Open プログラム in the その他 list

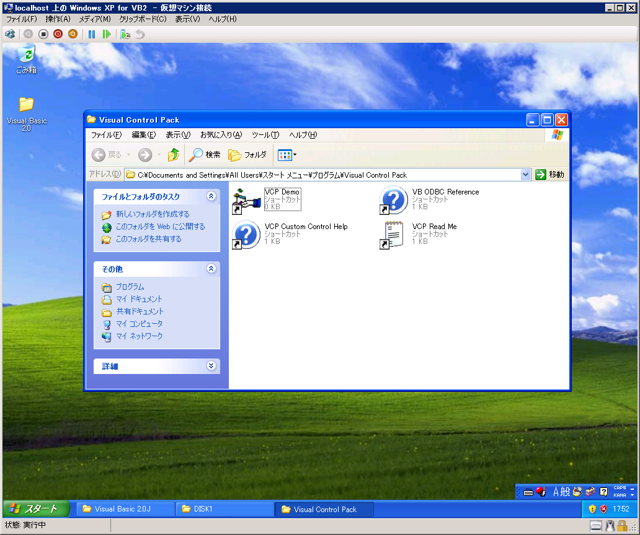click(x=130, y=286)
